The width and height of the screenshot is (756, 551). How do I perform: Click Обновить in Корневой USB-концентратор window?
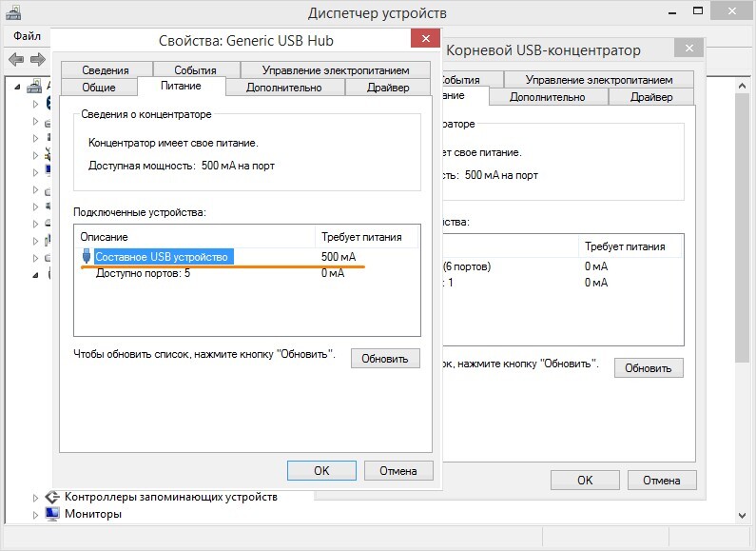649,368
